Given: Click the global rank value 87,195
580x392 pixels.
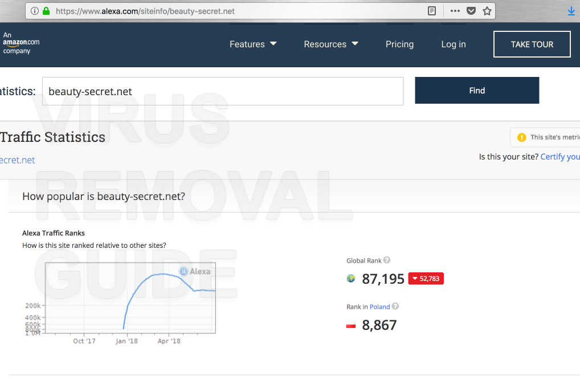Looking at the screenshot, I should pyautogui.click(x=383, y=279).
